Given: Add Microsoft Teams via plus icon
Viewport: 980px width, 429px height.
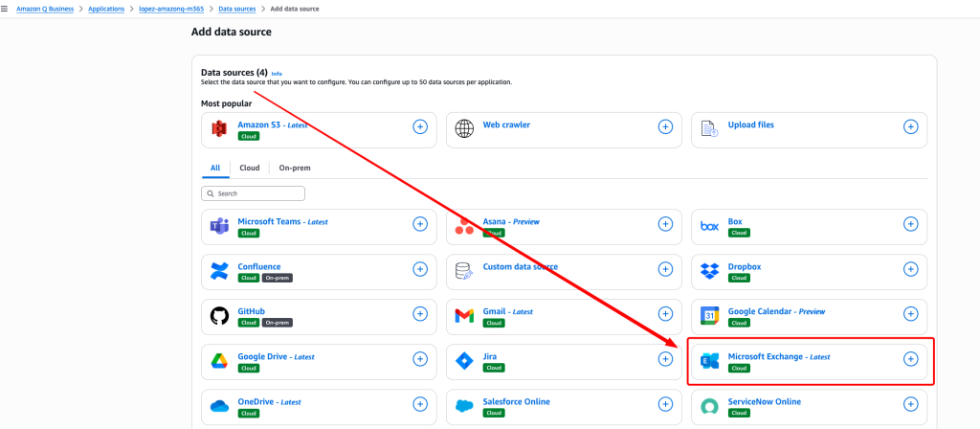Looking at the screenshot, I should point(419,224).
